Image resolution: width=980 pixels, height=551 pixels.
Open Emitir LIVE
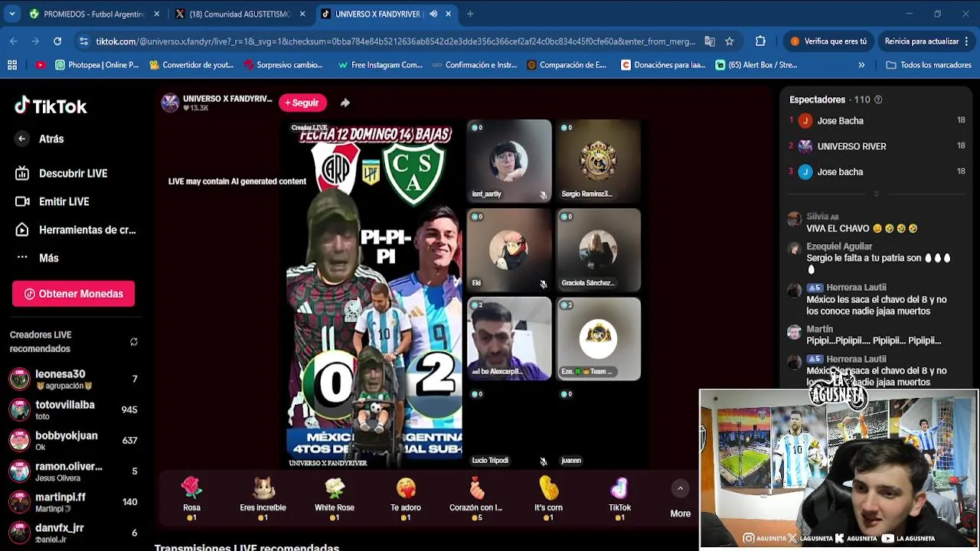(52, 201)
